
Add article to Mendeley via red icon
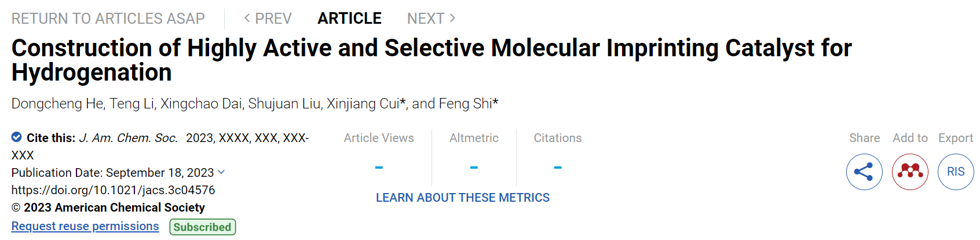tap(910, 172)
